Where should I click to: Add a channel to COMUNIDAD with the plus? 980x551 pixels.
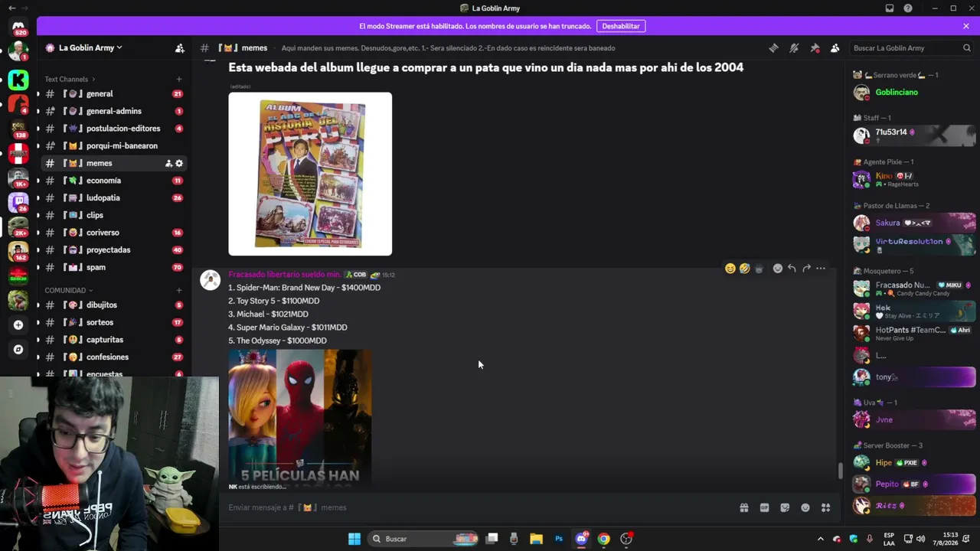179,290
